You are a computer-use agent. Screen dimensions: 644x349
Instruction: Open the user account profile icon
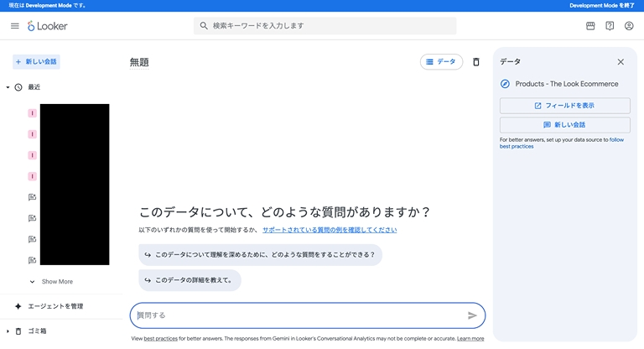[x=629, y=26]
